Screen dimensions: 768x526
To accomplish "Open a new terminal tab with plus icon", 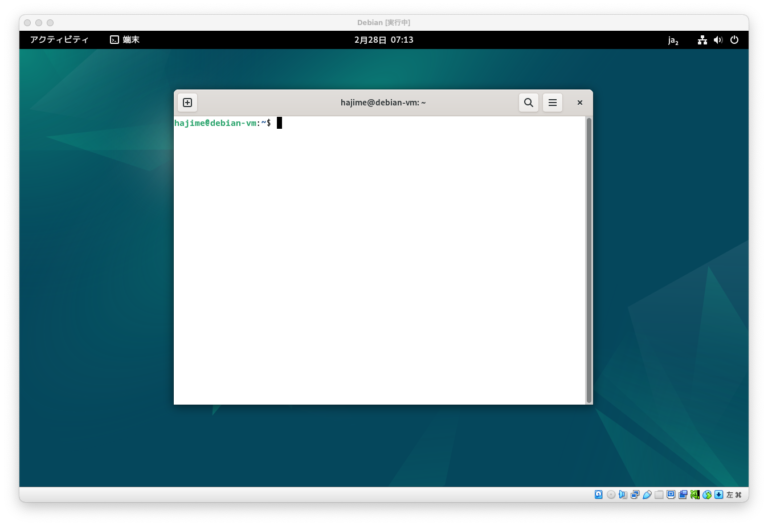I will 187,102.
